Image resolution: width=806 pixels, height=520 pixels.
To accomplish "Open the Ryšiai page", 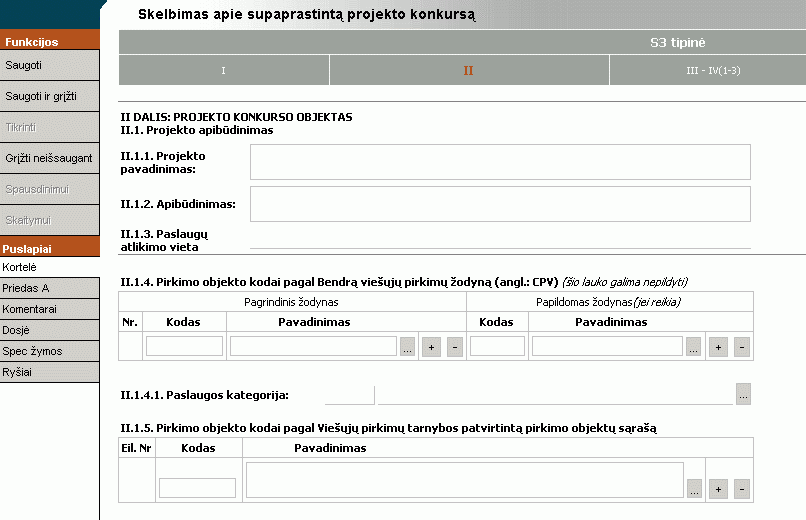I will (x=49, y=372).
